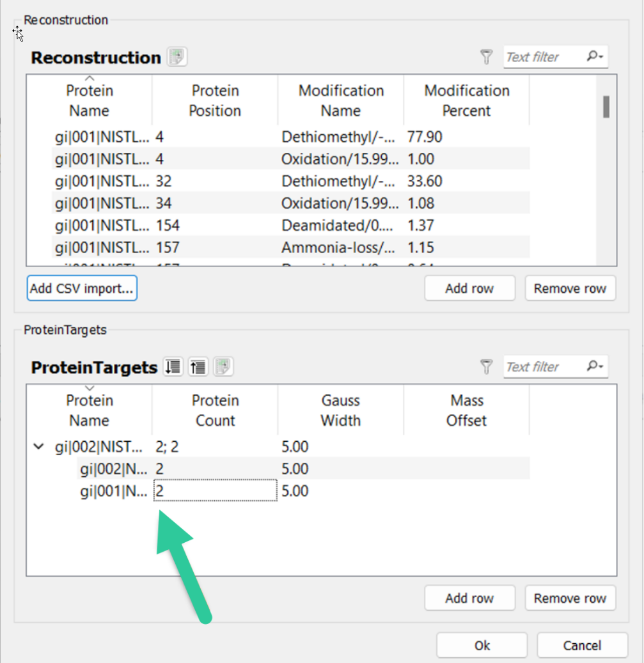Select the 1.08 modification percent cell
Image resolution: width=644 pixels, height=663 pixels.
(466, 203)
